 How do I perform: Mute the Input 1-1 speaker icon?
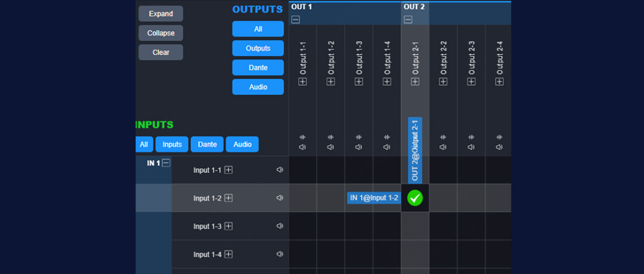click(280, 170)
